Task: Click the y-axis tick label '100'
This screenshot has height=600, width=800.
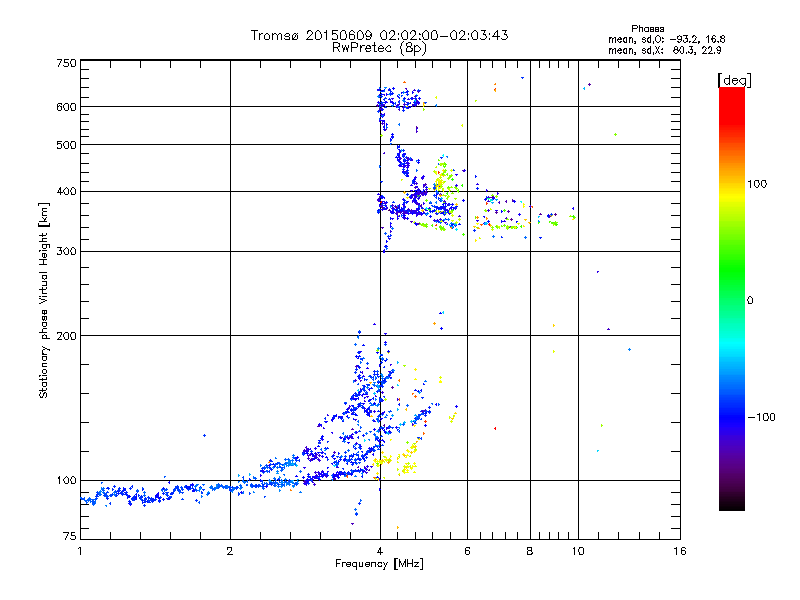Action: pos(66,480)
